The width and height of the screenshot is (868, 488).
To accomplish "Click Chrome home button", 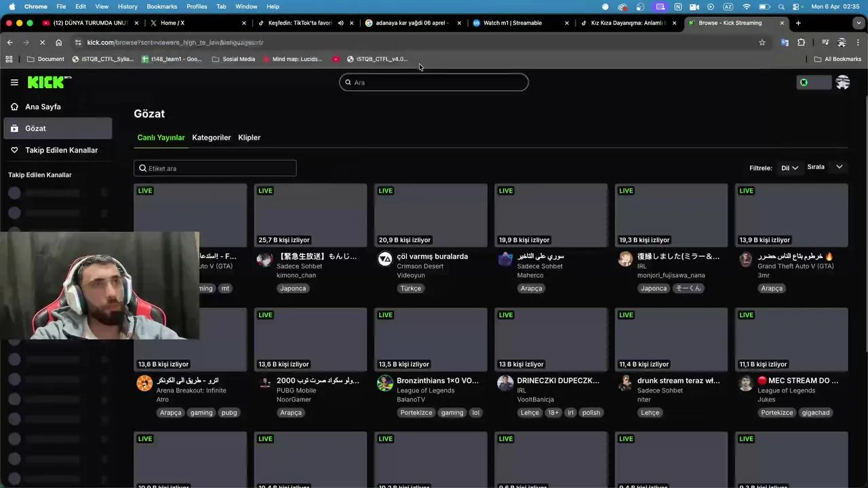I will pyautogui.click(x=58, y=42).
